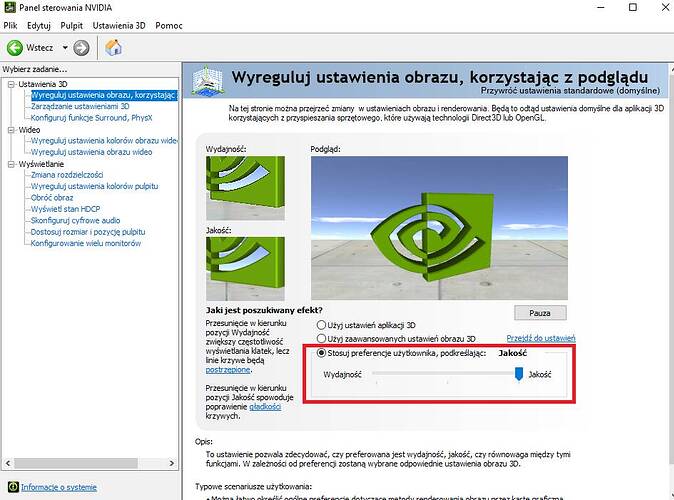Image resolution: width=674 pixels, height=500 pixels.
Task: Click the Opis: label
Action: tap(204, 442)
